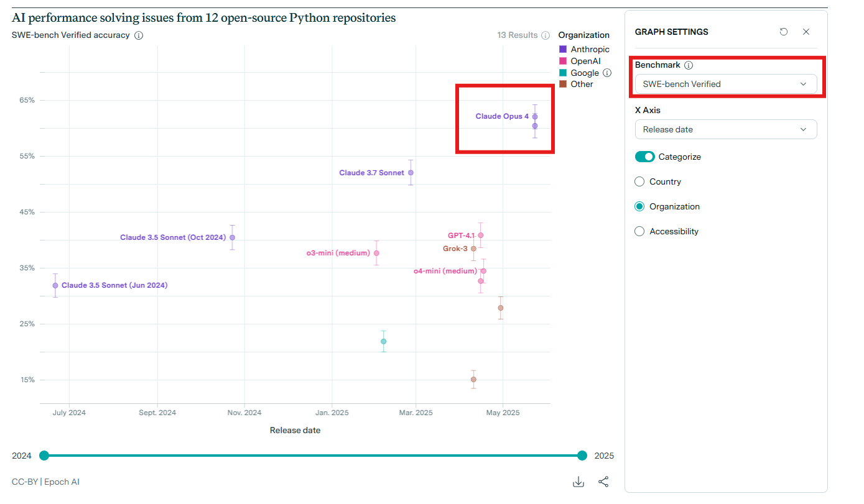
Task: Click the July 2024 axis label
Action: (69, 413)
